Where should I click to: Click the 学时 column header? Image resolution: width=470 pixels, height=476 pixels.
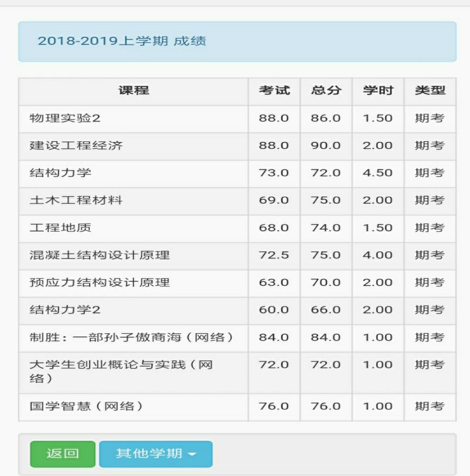click(378, 91)
